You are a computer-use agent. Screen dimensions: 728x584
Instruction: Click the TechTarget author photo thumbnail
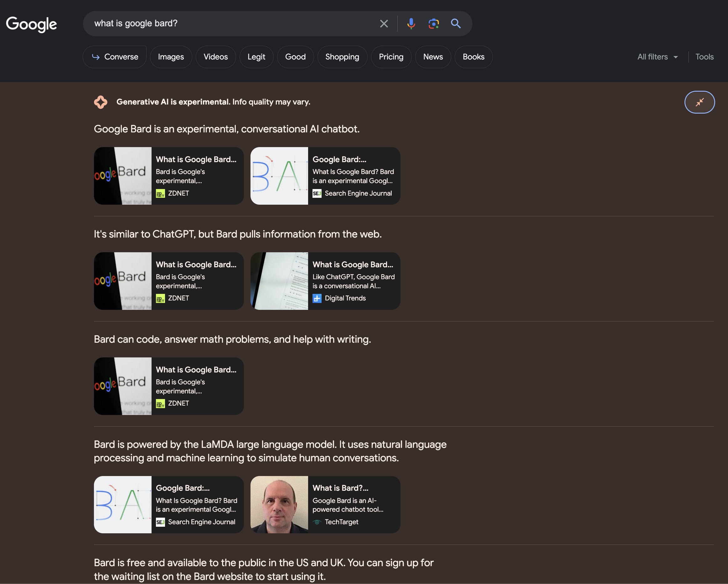(279, 504)
